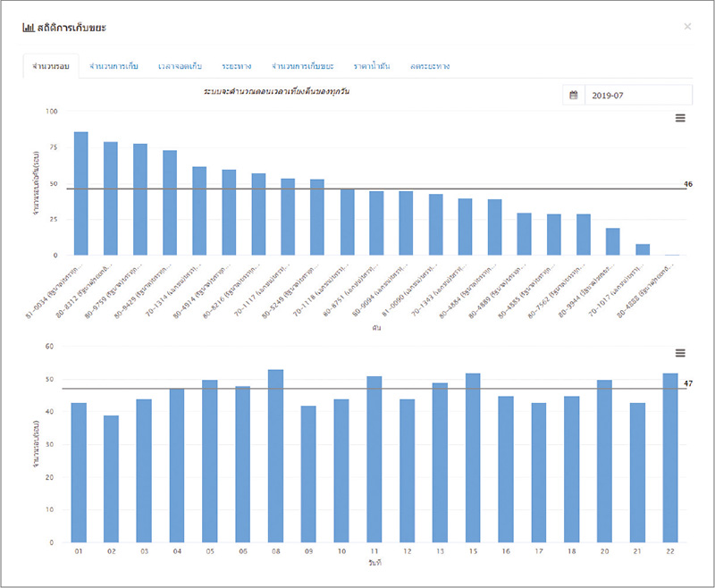The image size is (715, 588).
Task: Switch to the ระยะทาง tab
Action: tap(239, 67)
